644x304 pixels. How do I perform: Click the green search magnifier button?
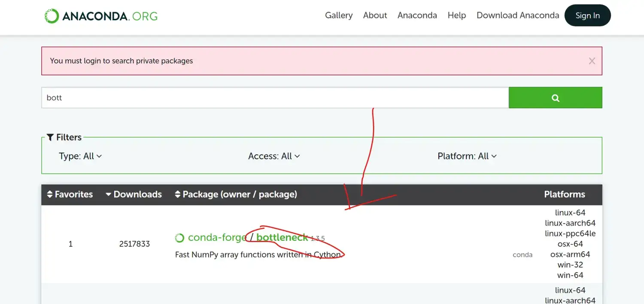coord(556,98)
